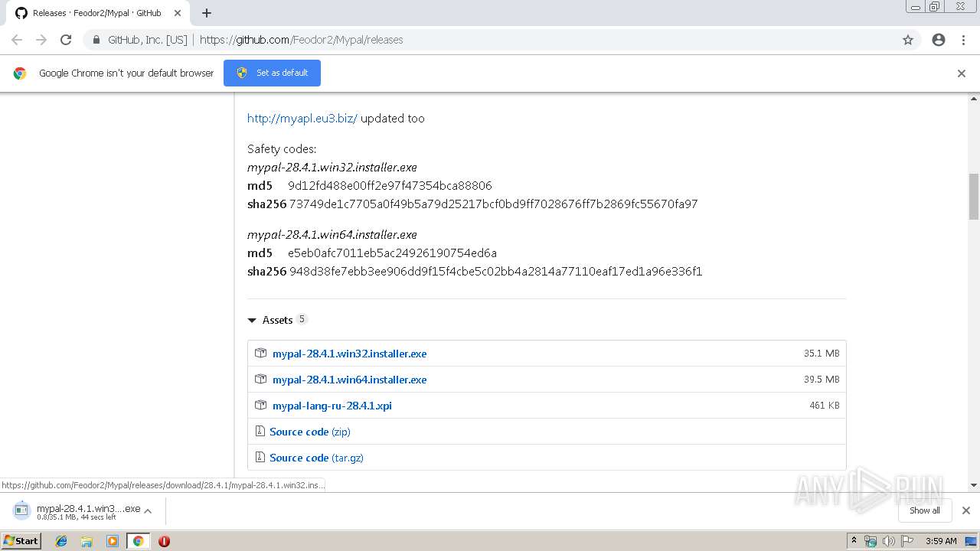Click the scrollbar up arrow
The image size is (980, 551).
pyautogui.click(x=974, y=99)
